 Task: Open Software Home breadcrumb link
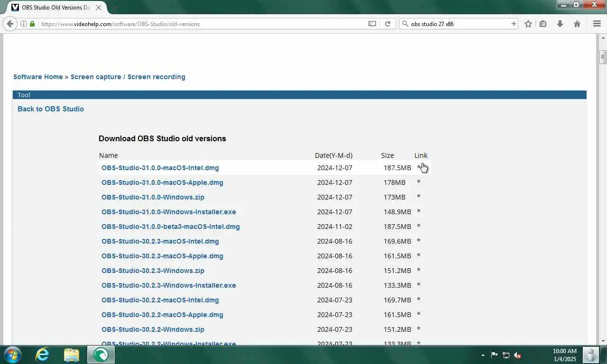tap(38, 77)
